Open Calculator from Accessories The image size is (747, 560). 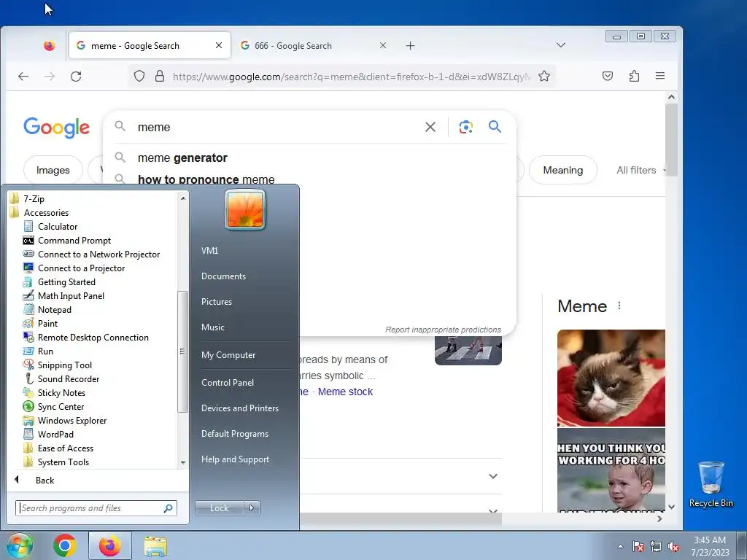point(58,227)
